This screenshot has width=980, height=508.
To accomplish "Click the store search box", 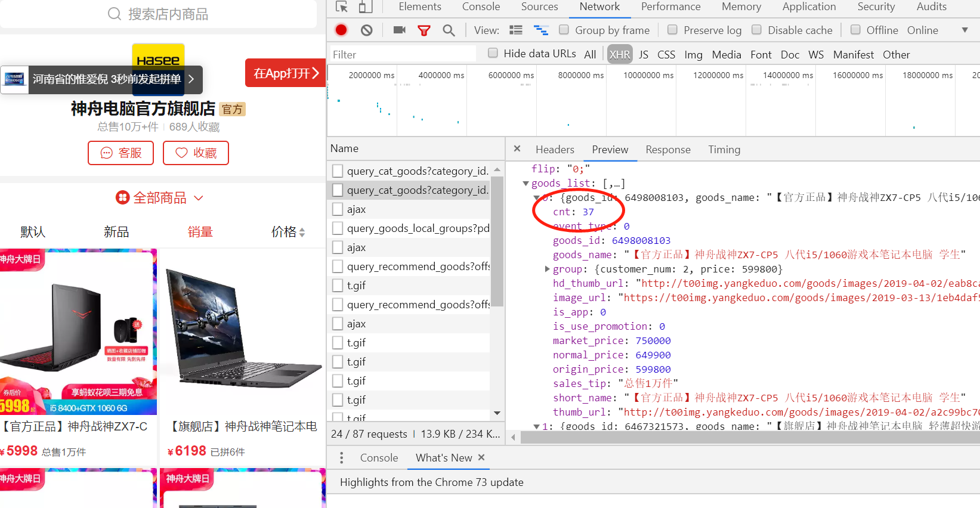I will (158, 14).
